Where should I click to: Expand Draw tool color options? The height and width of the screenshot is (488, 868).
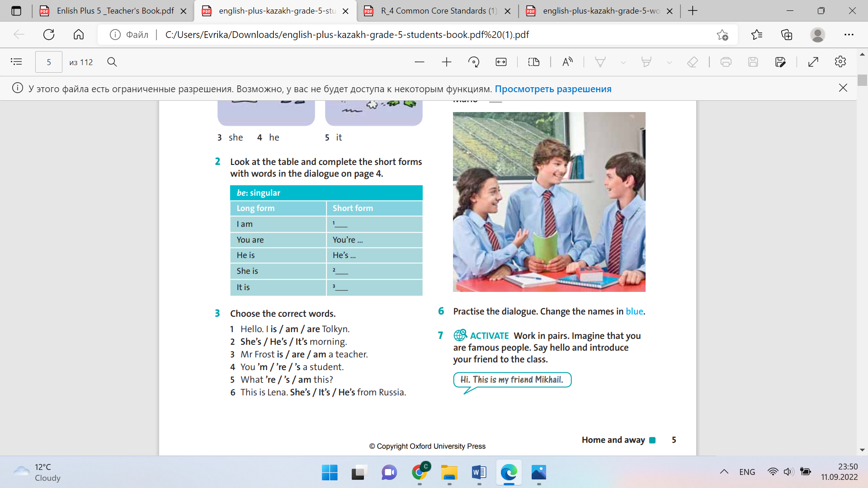(x=623, y=62)
